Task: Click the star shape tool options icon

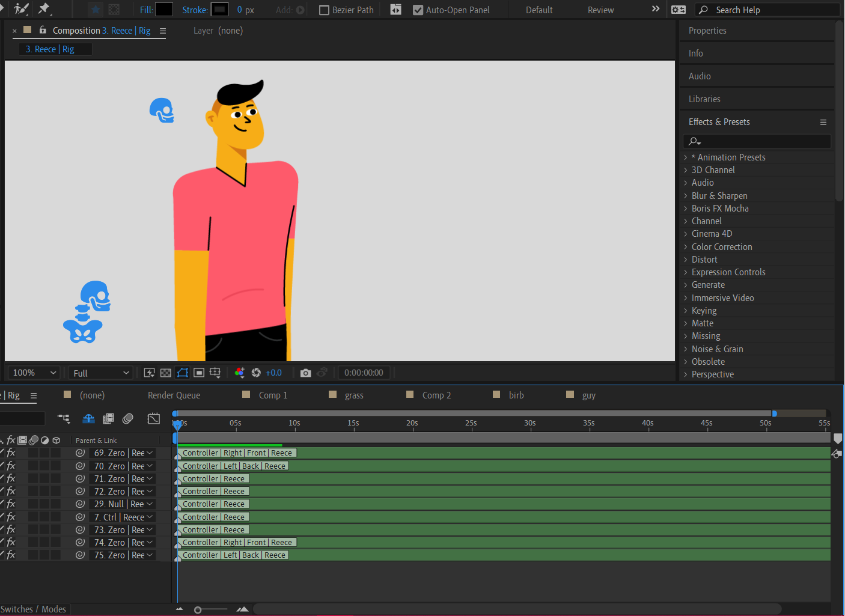Action: [96, 10]
